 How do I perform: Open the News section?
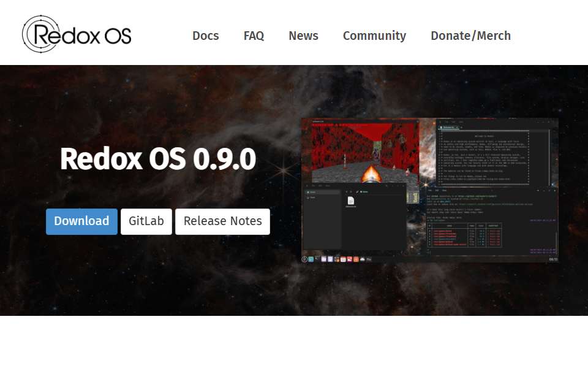coord(303,36)
